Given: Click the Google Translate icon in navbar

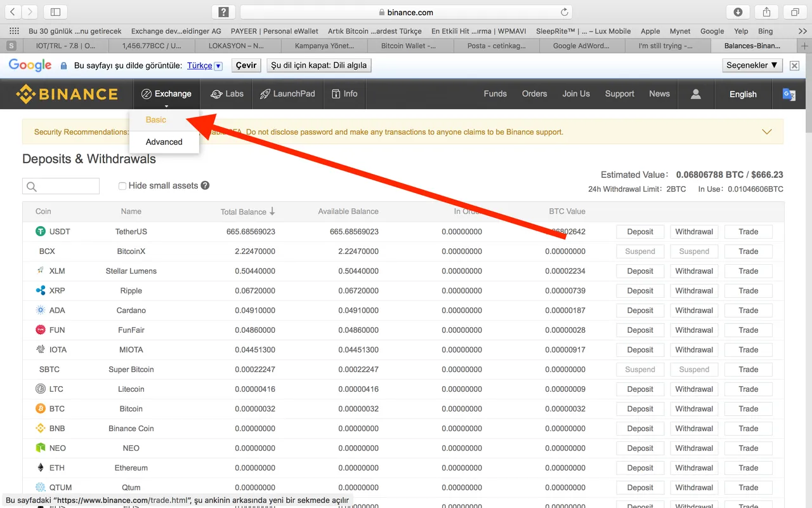Looking at the screenshot, I should pyautogui.click(x=789, y=94).
